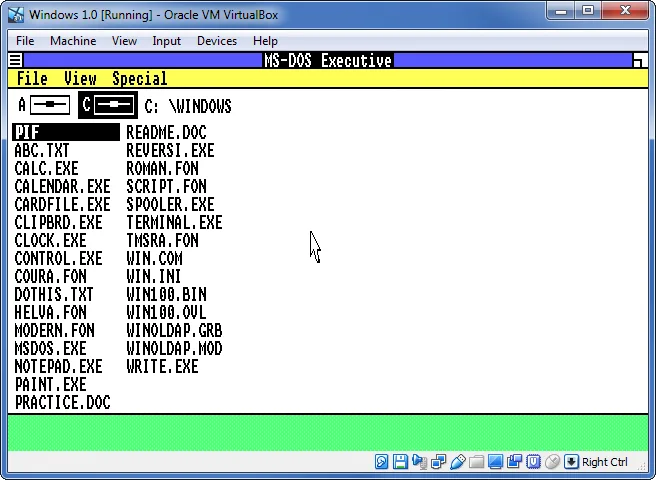Click the audio status icon
Screen dimensions: 656x480
click(419, 462)
